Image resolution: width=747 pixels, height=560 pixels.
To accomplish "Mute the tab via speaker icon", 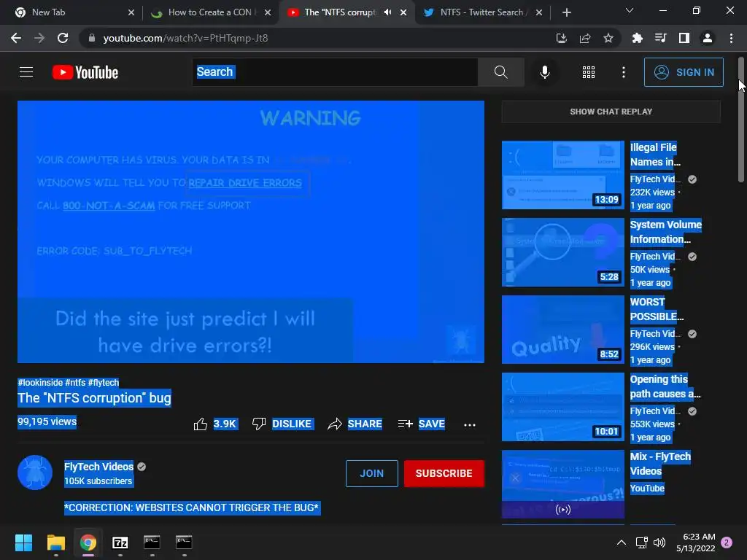I will [388, 12].
